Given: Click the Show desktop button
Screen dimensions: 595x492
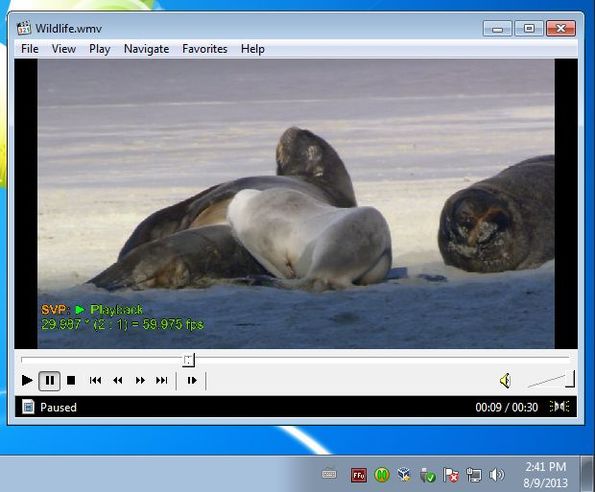Looking at the screenshot, I should point(587,474).
